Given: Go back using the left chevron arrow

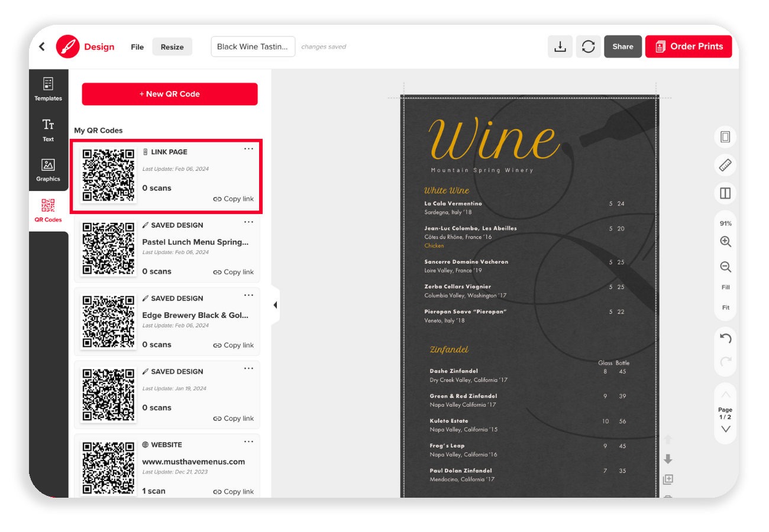Looking at the screenshot, I should coord(42,47).
